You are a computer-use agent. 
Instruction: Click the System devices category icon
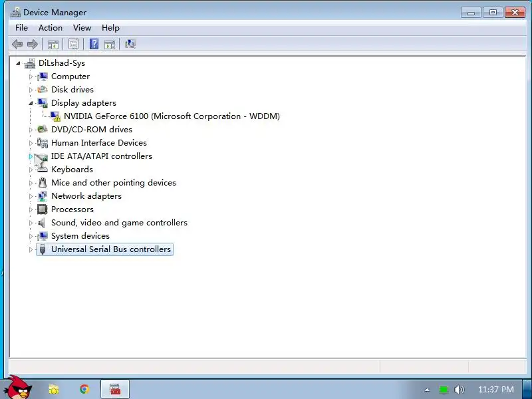[43, 236]
